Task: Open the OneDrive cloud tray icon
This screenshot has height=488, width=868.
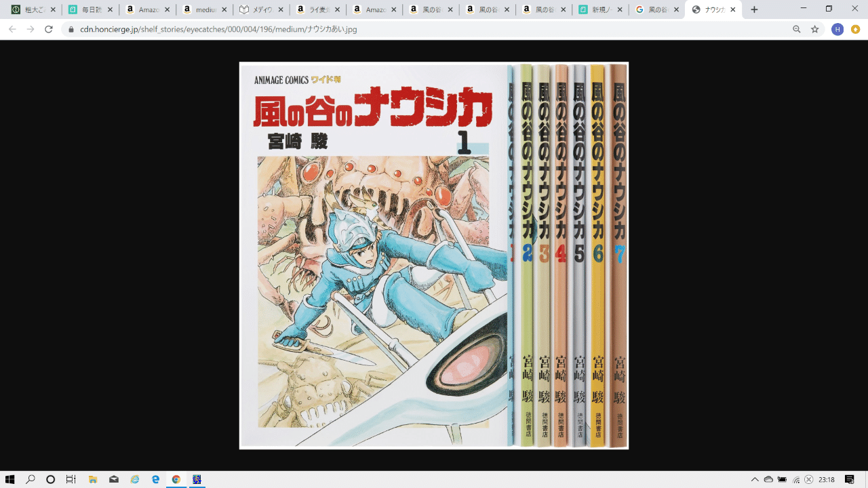Action: (768, 479)
